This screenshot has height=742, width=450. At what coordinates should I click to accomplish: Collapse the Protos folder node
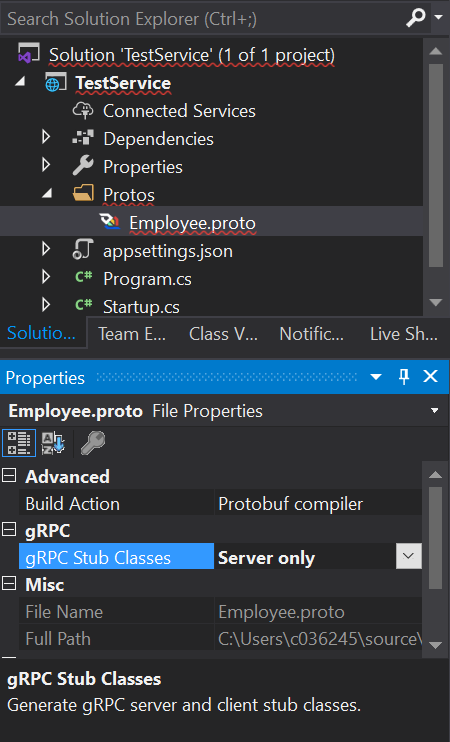[47, 194]
